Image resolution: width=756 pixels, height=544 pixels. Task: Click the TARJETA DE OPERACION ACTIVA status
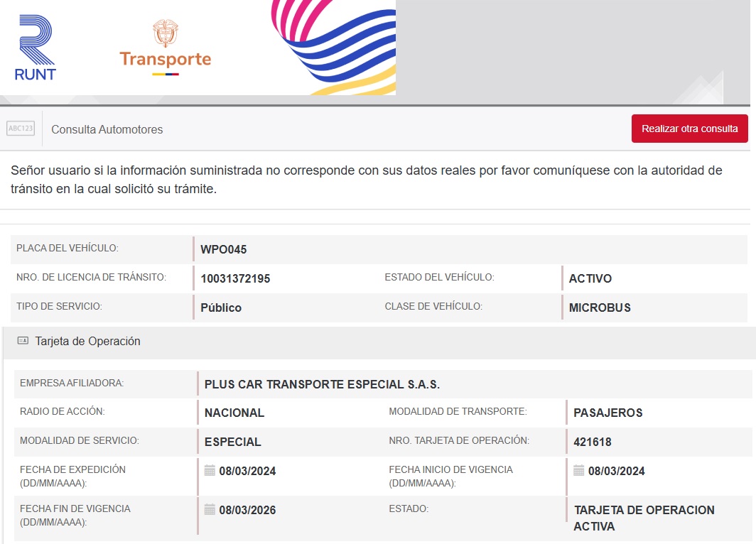pos(644,518)
